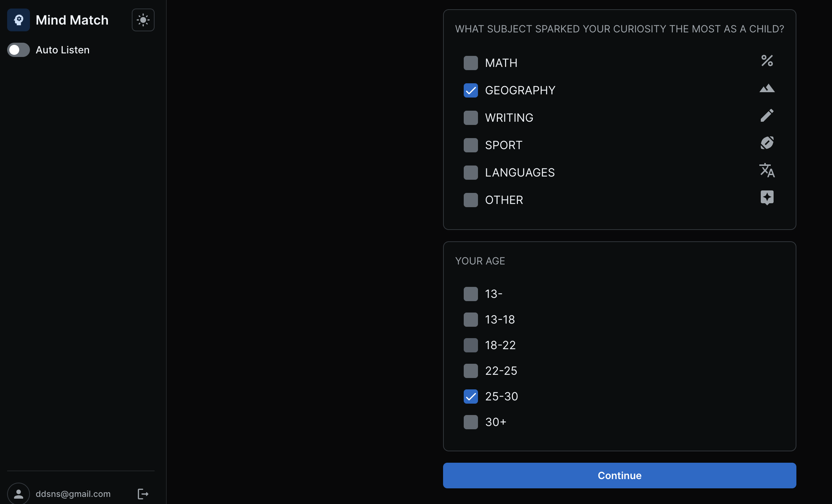Choose the 30+ age checkbox
The image size is (832, 504).
tap(470, 422)
